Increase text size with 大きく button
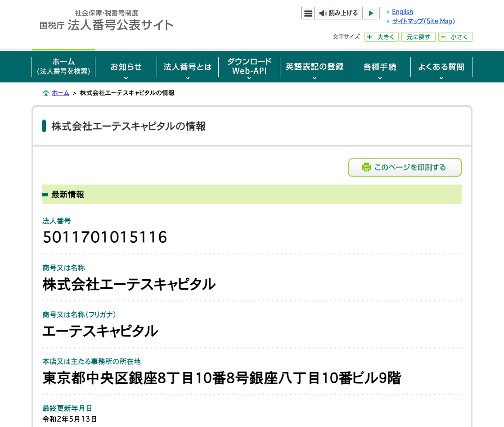This screenshot has width=504, height=427. 382,37
